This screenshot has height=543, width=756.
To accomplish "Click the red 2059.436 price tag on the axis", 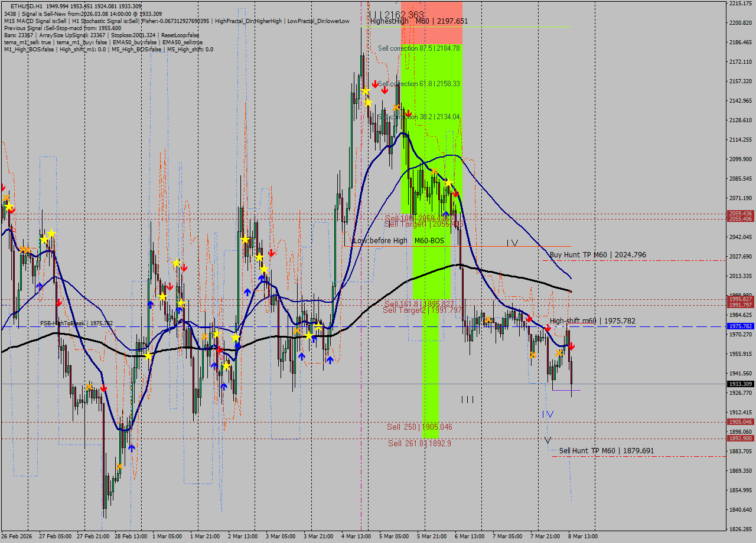I will pos(740,214).
